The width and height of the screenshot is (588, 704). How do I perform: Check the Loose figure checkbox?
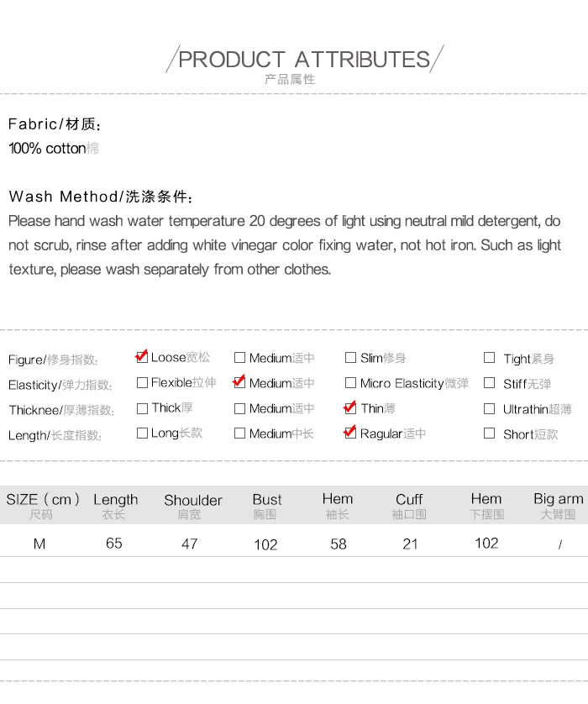[x=142, y=357]
